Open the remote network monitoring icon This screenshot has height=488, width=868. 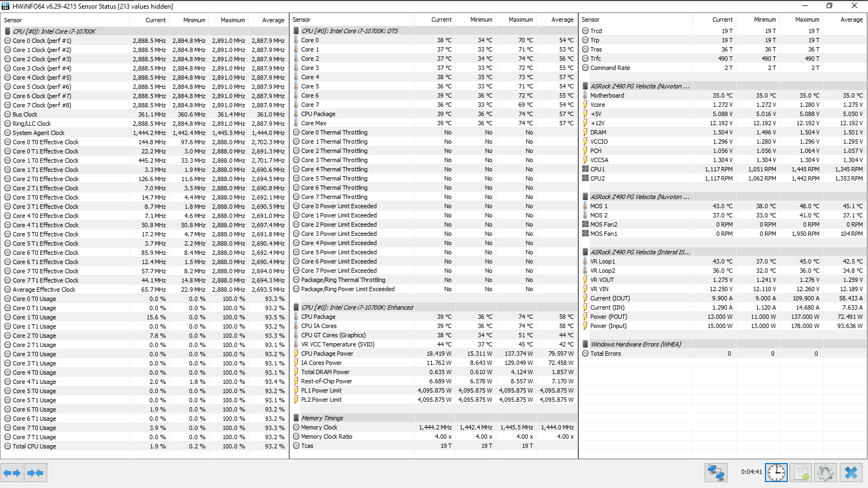coord(716,473)
